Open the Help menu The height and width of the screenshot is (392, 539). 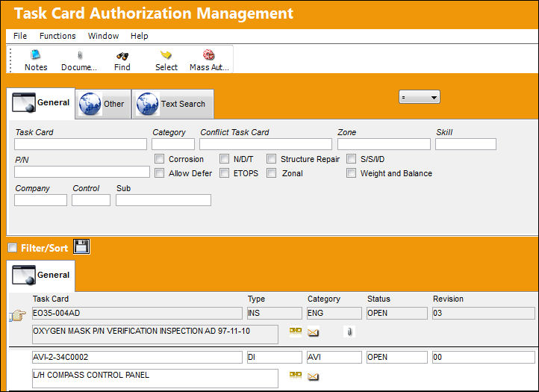tap(139, 36)
